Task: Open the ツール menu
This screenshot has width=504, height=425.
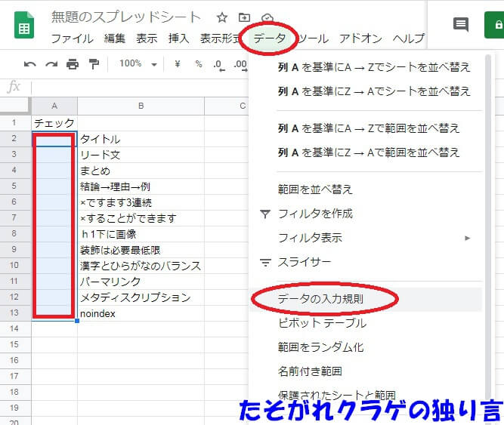Action: click(x=314, y=38)
